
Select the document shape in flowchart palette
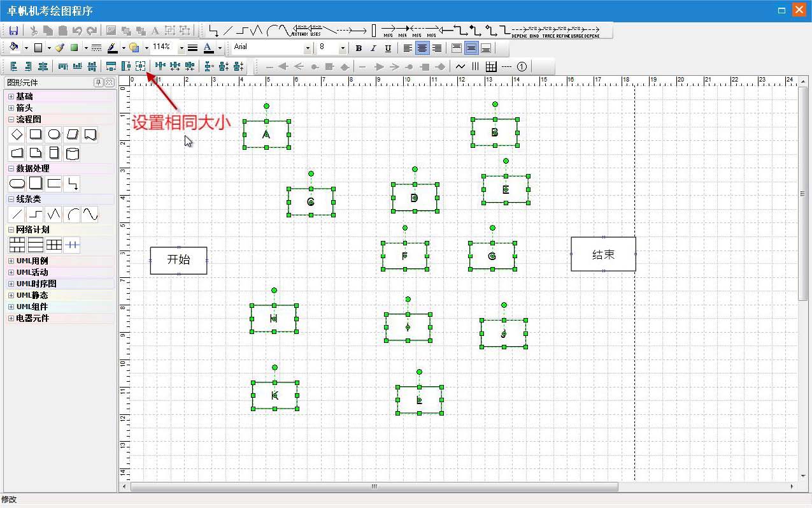click(x=90, y=134)
